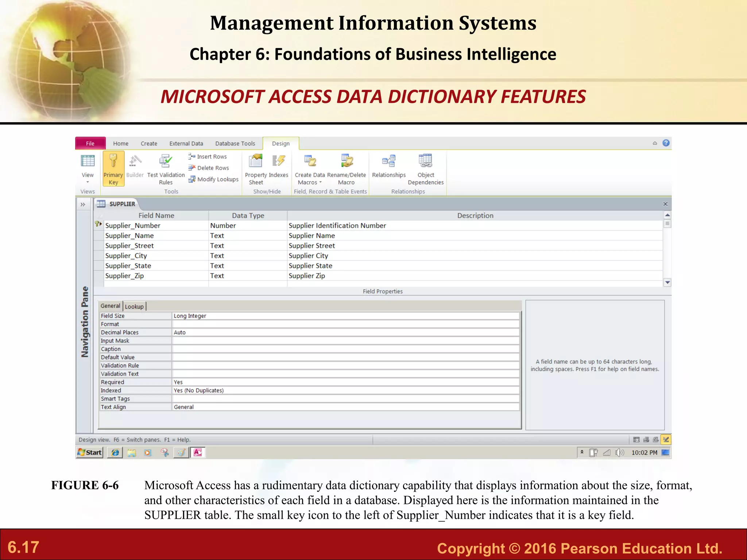Click the Supplier_City field name cell
This screenshot has height=560, width=747.
[156, 256]
